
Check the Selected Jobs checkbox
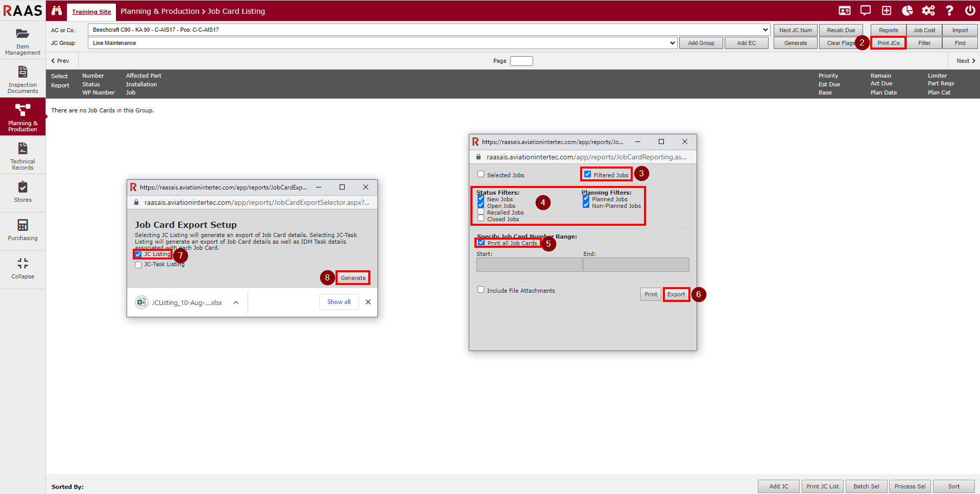[x=481, y=174]
